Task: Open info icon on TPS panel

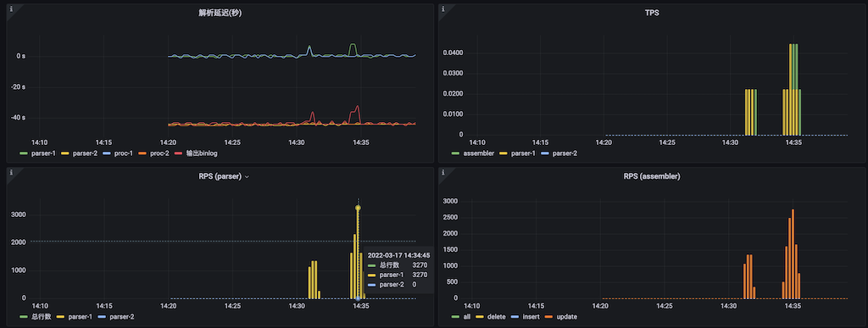Action: 443,8
